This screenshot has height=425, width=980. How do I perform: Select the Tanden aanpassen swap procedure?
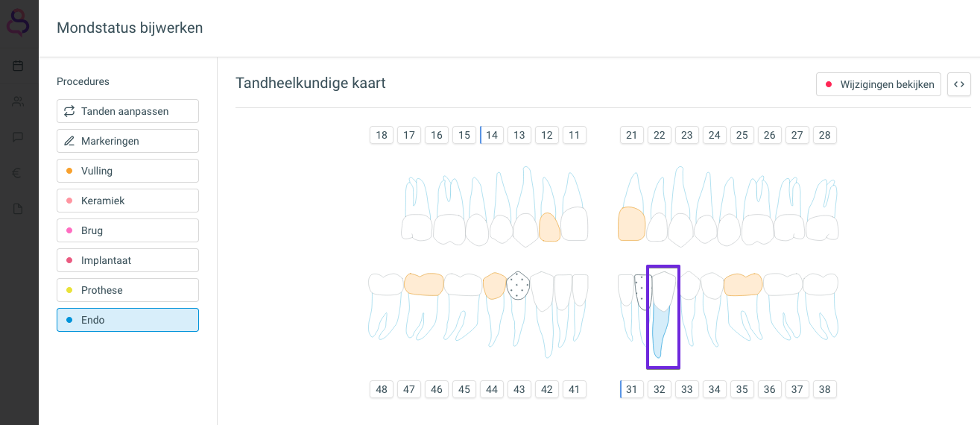(x=127, y=111)
